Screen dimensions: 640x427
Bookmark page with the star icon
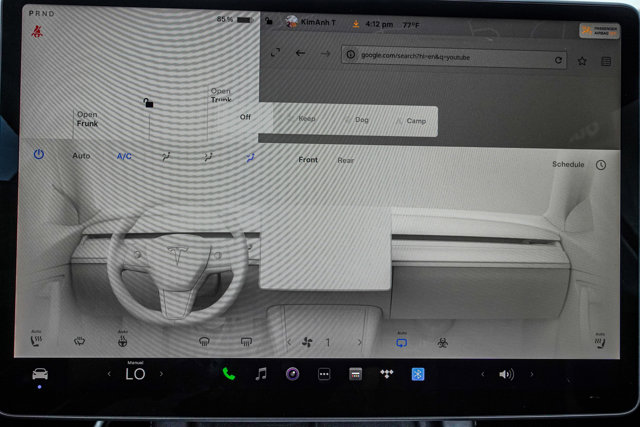pos(582,61)
